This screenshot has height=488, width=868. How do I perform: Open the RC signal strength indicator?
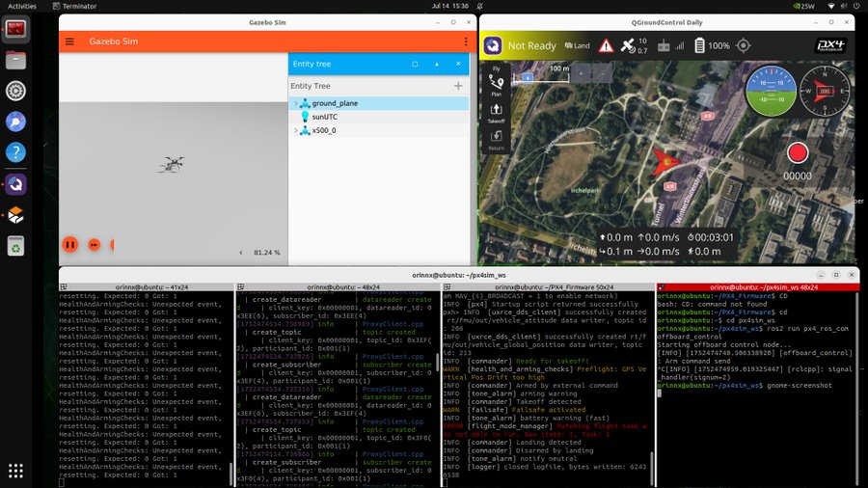(670, 46)
